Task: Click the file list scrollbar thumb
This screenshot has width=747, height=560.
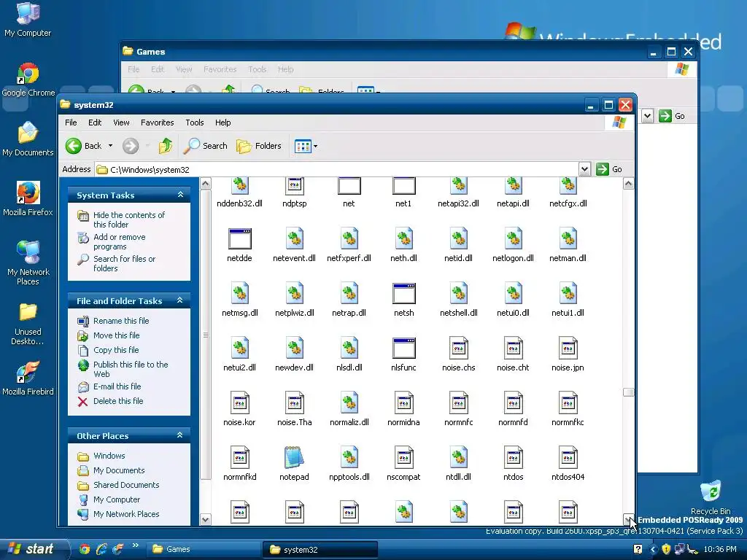Action: click(628, 392)
